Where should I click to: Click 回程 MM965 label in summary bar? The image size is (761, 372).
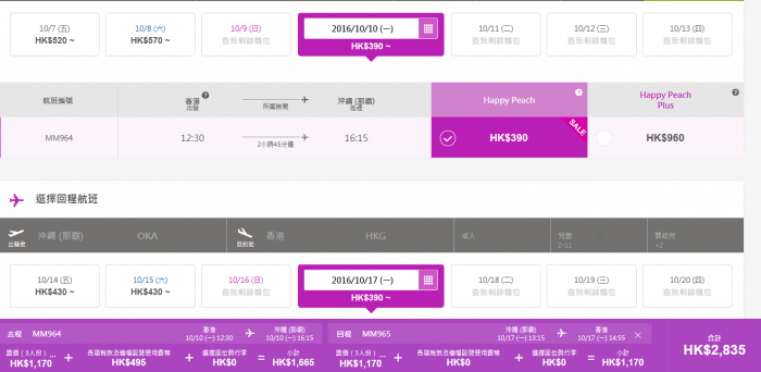[x=363, y=334]
